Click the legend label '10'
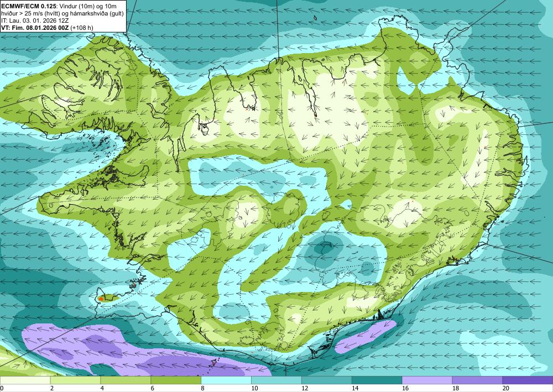The height and width of the screenshot is (392, 553). point(254,388)
